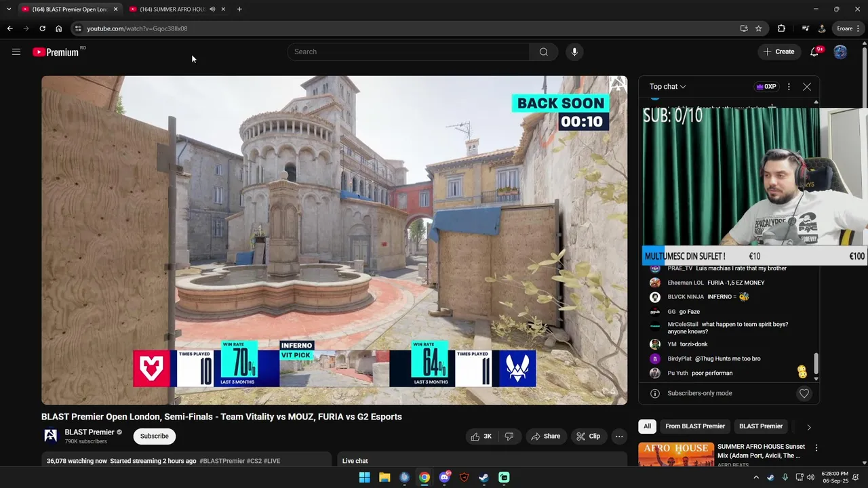Image resolution: width=868 pixels, height=488 pixels.
Task: Click the Share button
Action: pos(545,436)
